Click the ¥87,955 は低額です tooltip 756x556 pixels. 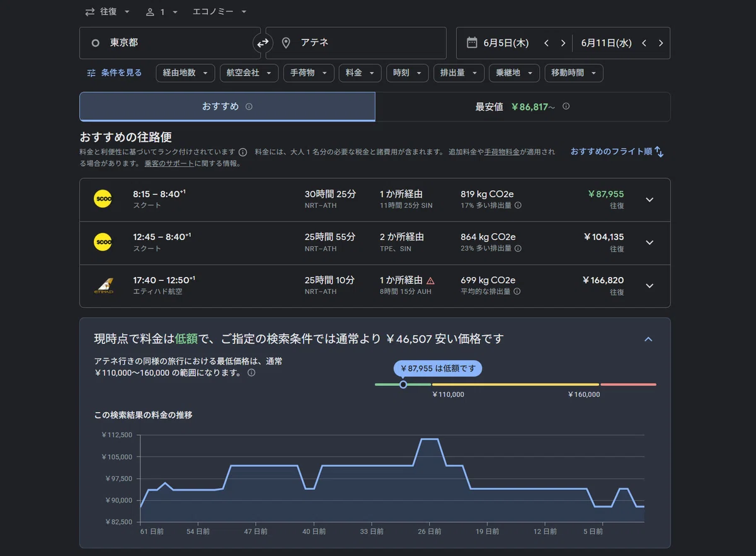coord(438,368)
